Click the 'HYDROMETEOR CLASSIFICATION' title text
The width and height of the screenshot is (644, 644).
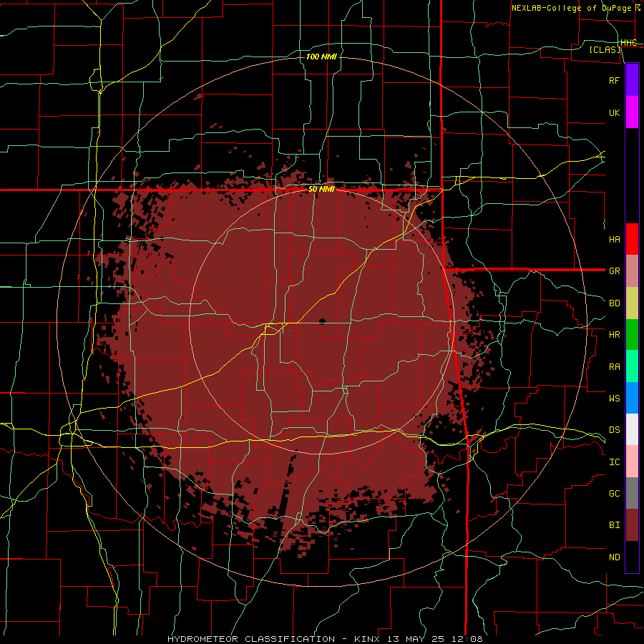[250, 639]
